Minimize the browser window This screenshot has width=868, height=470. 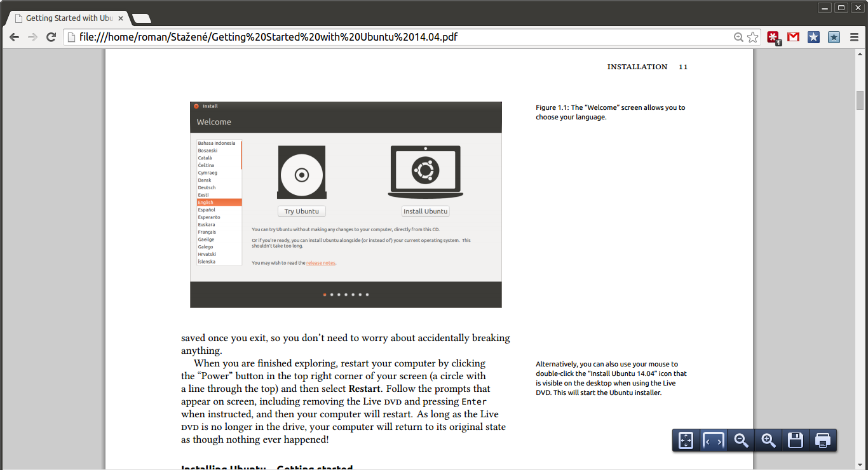(825, 7)
